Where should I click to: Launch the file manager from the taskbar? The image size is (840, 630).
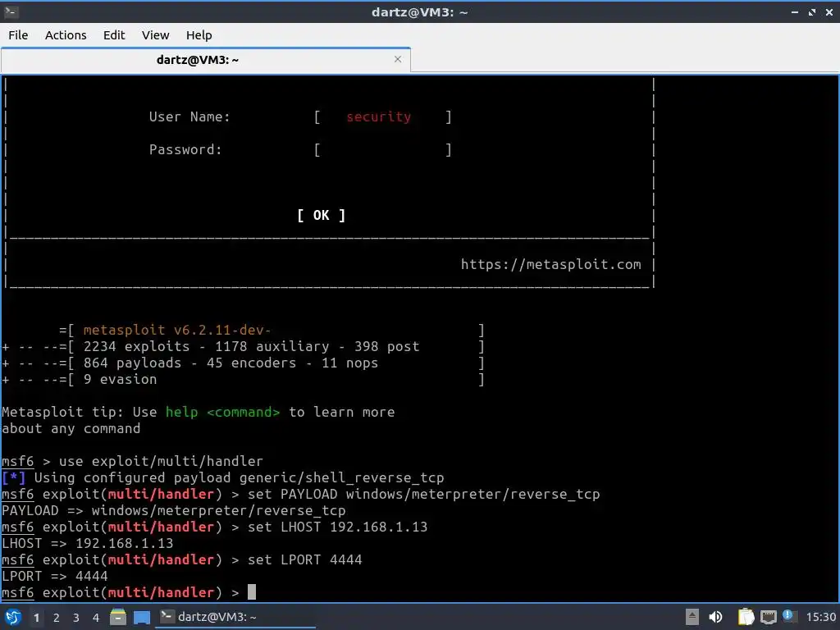pyautogui.click(x=118, y=617)
